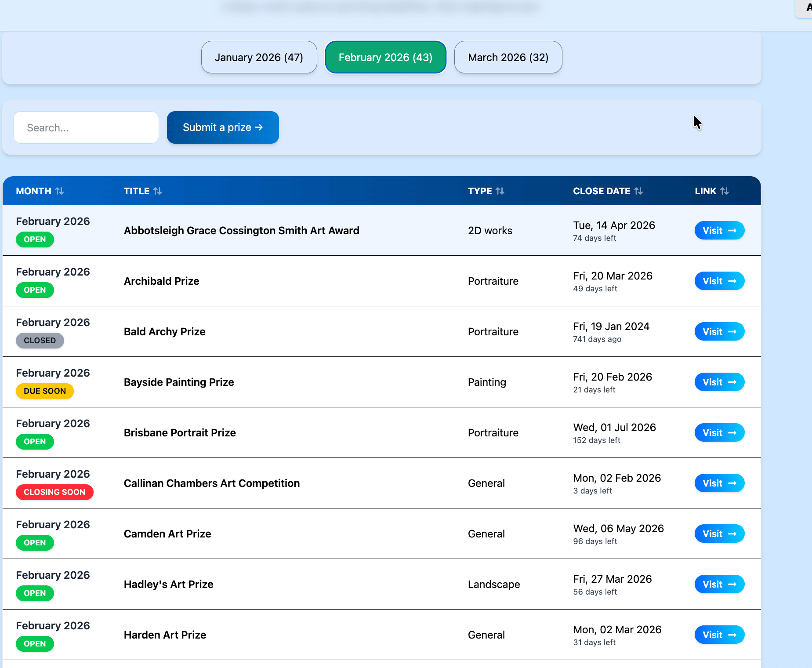
Task: Open the Archibald Prize Visit link
Action: (x=719, y=281)
